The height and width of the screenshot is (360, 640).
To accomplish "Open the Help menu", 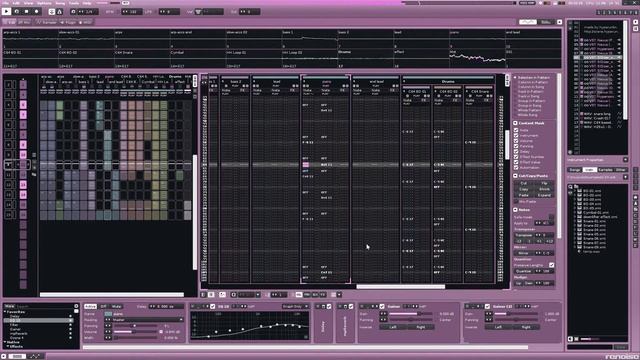I will click(x=87, y=3).
